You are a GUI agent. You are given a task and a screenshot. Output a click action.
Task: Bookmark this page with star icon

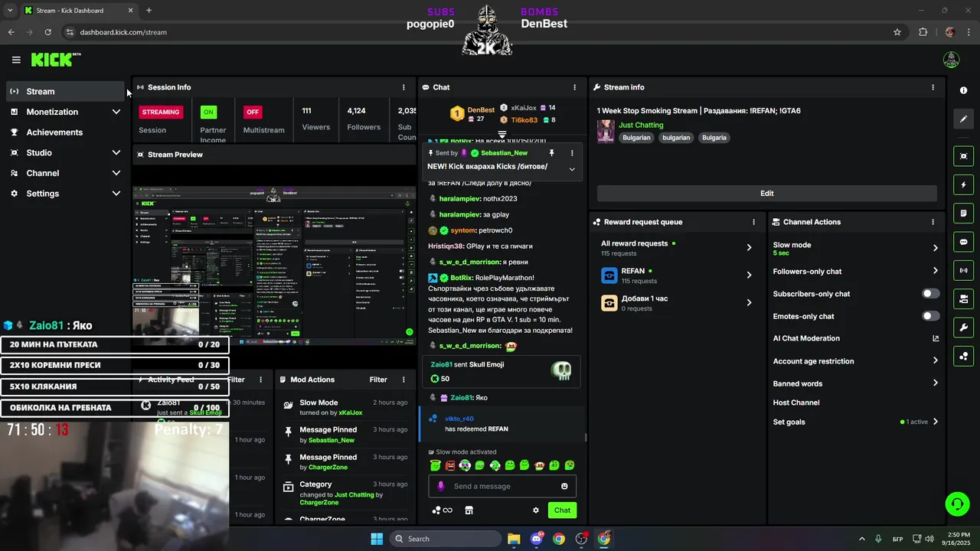[x=897, y=32]
